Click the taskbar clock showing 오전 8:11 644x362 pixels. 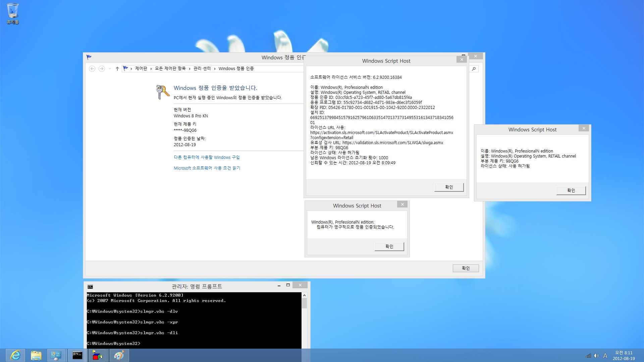(x=624, y=355)
